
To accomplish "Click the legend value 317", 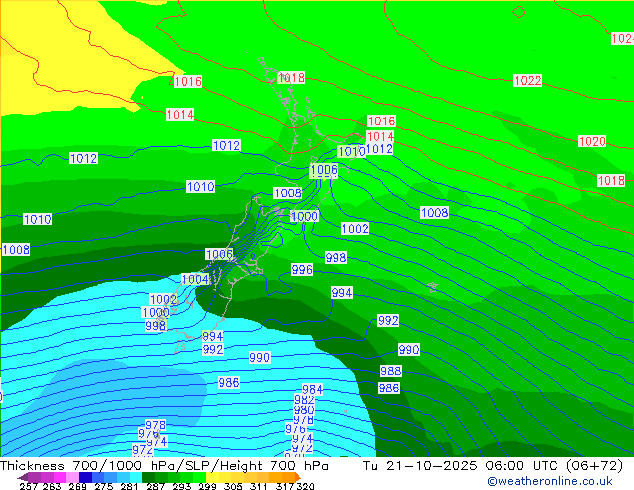I will (x=285, y=486).
